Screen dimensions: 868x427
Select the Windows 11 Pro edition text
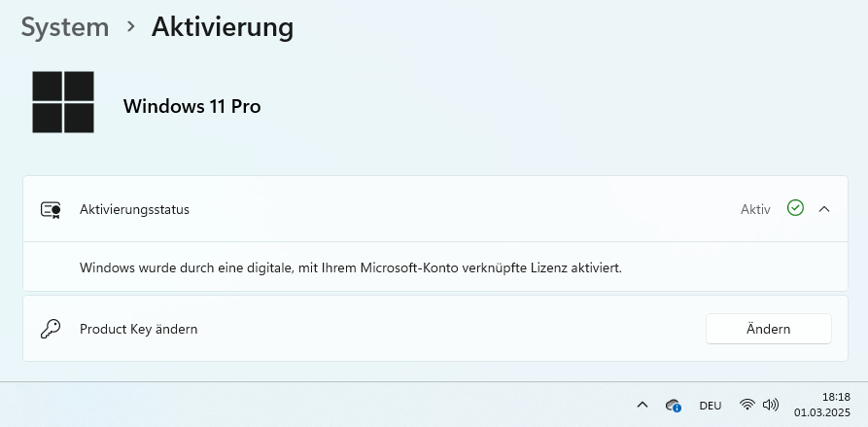[x=191, y=106]
